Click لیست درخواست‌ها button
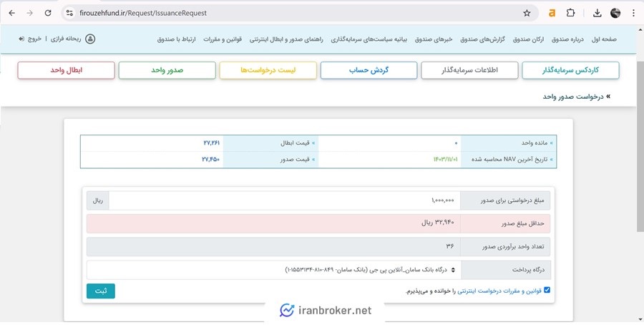 click(268, 70)
